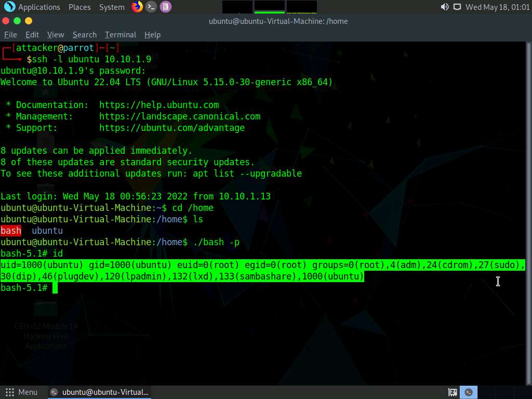The width and height of the screenshot is (532, 399).
Task: Open the terminal launcher in top panel
Action: click(151, 7)
